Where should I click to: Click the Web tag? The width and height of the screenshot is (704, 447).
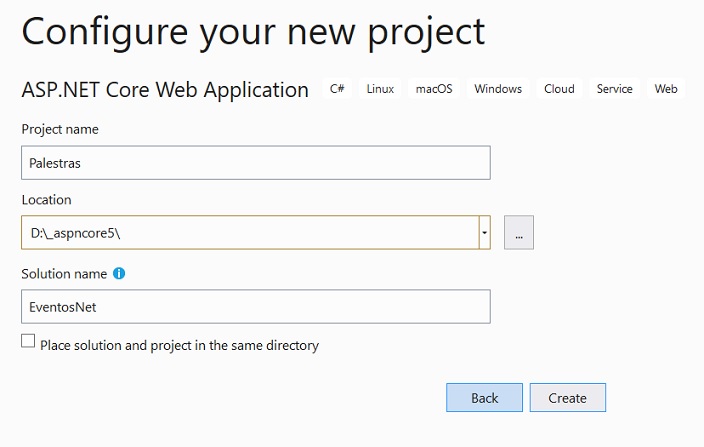coord(666,88)
